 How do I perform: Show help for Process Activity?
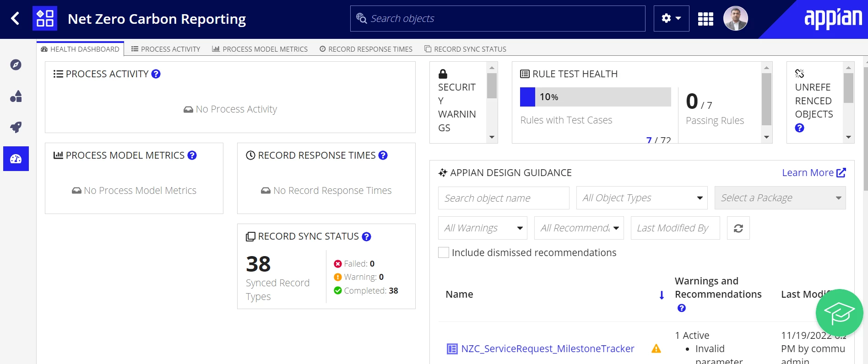click(156, 74)
